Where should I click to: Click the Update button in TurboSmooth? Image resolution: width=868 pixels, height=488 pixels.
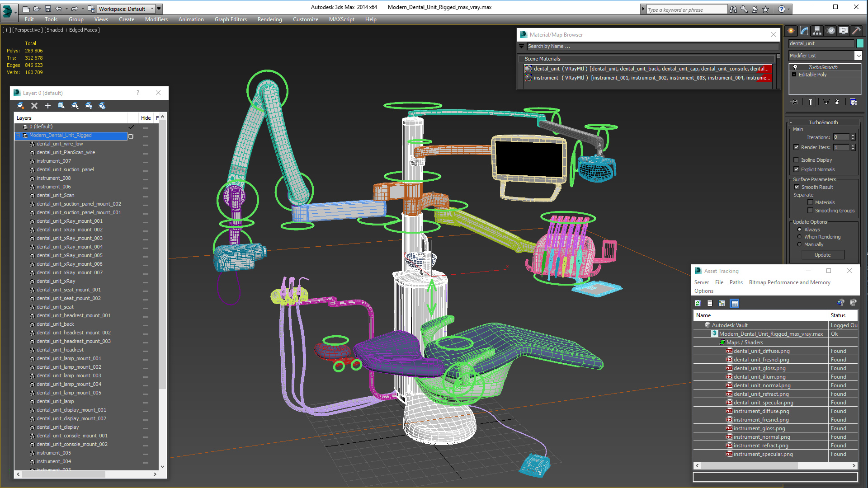point(823,255)
